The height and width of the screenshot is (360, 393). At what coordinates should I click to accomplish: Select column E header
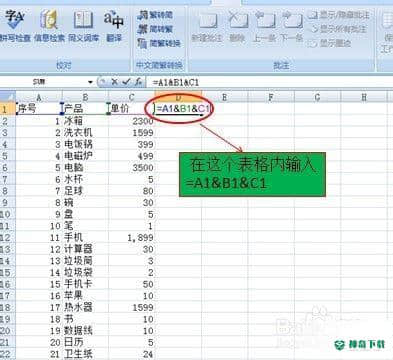[x=224, y=97]
